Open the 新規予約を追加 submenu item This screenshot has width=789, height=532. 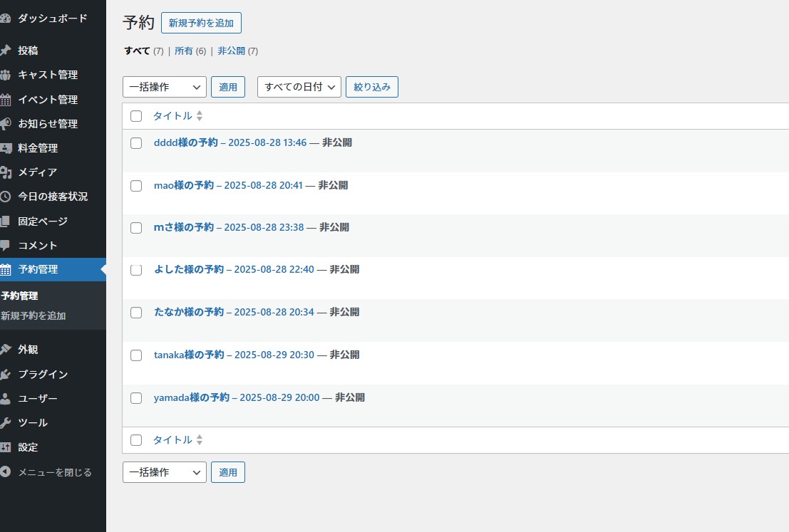[x=33, y=315]
